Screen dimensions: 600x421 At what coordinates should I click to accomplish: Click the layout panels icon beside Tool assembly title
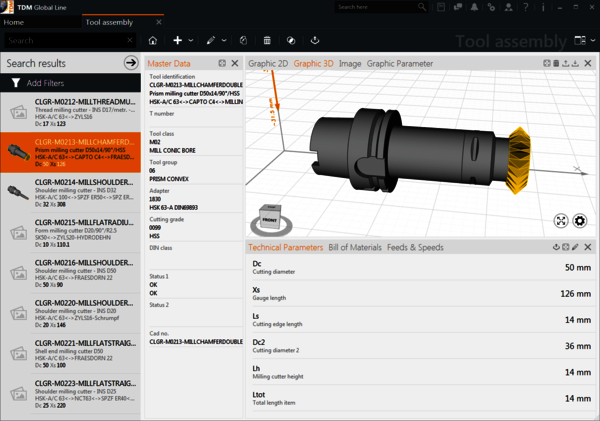coord(580,40)
